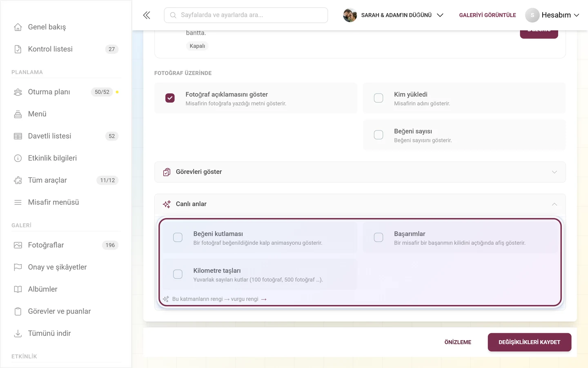Enable the Kim yükledi checkbox
Image resolution: width=588 pixels, height=368 pixels.
(379, 98)
